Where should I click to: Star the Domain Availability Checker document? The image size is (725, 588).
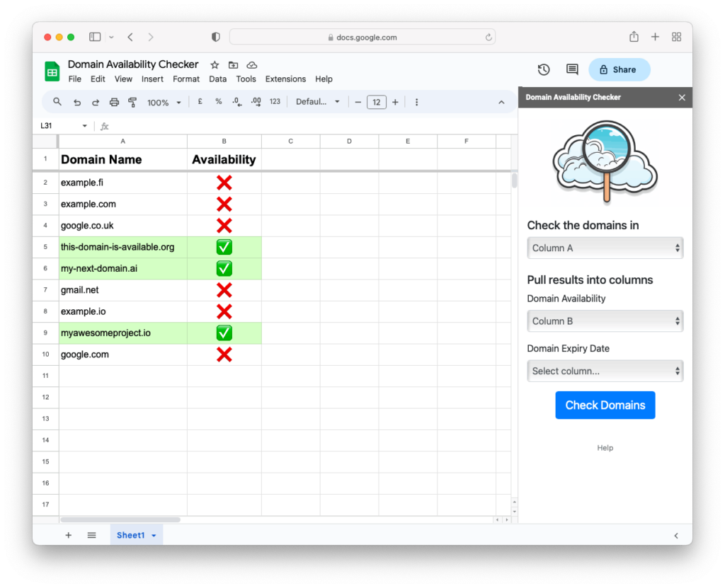(x=215, y=65)
